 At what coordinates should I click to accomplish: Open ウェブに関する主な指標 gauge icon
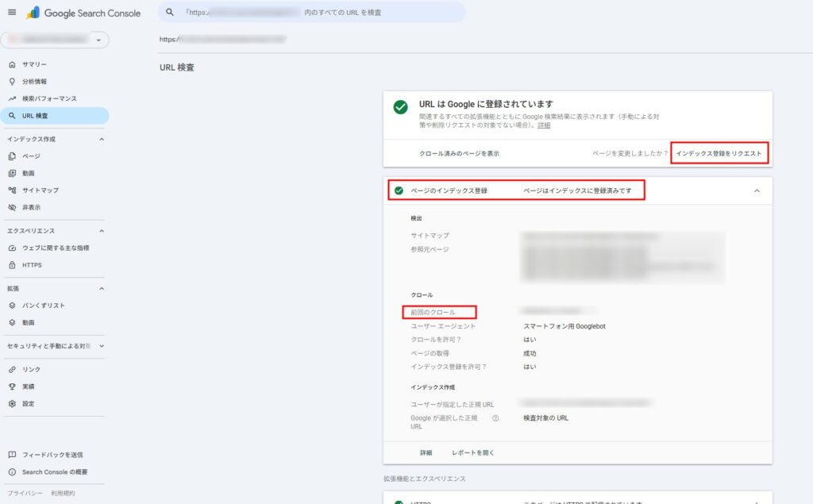pyautogui.click(x=12, y=248)
